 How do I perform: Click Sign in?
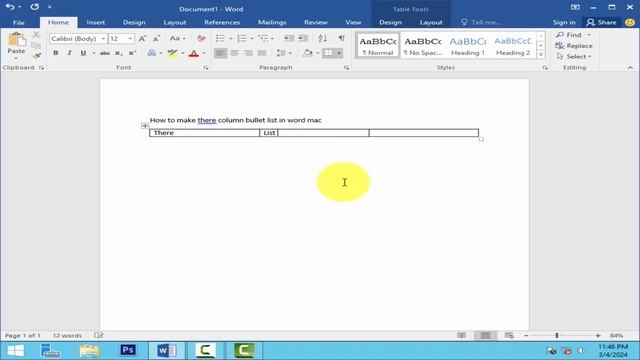click(x=564, y=22)
